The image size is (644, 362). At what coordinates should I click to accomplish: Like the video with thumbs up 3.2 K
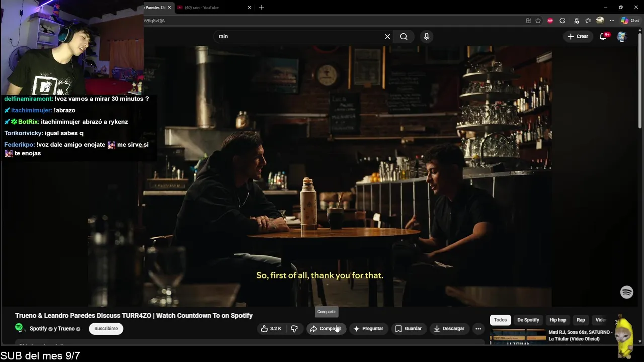pos(270,329)
